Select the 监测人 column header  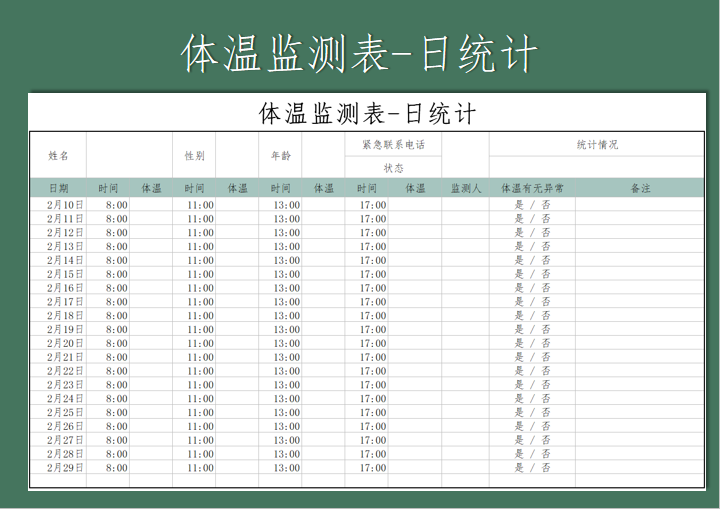(466, 188)
